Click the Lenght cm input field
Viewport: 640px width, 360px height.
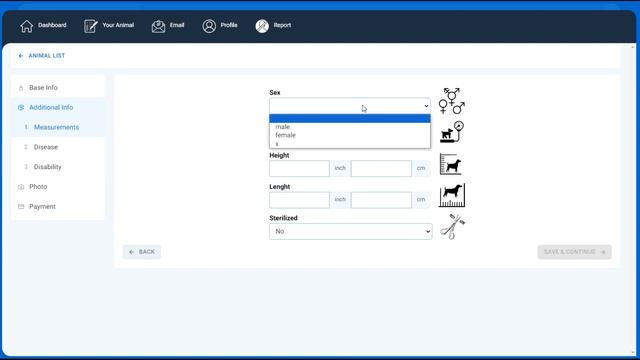(x=381, y=200)
